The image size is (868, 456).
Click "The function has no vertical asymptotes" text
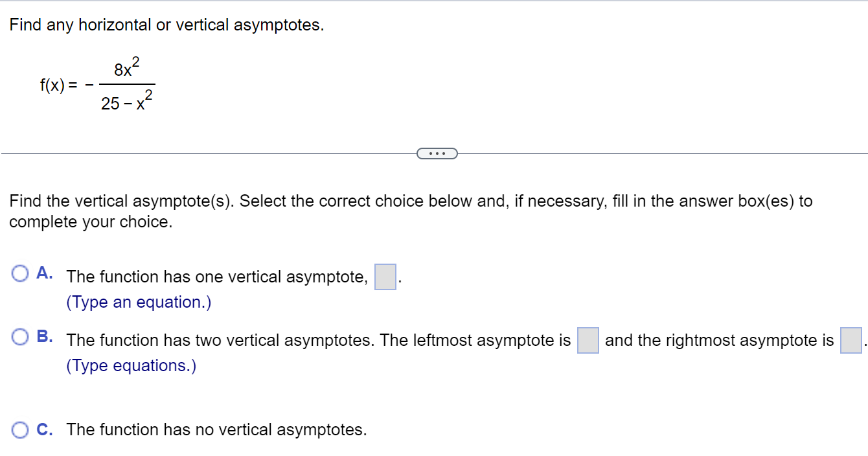tap(216, 429)
